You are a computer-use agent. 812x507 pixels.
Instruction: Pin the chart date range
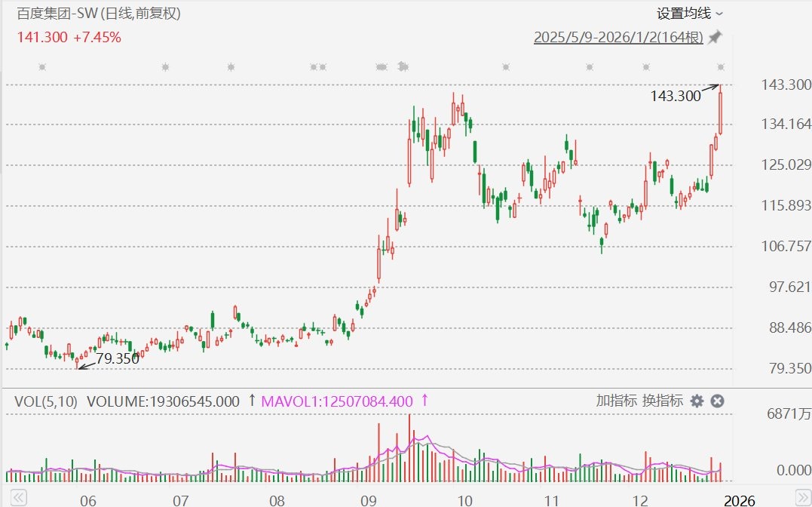[715, 37]
